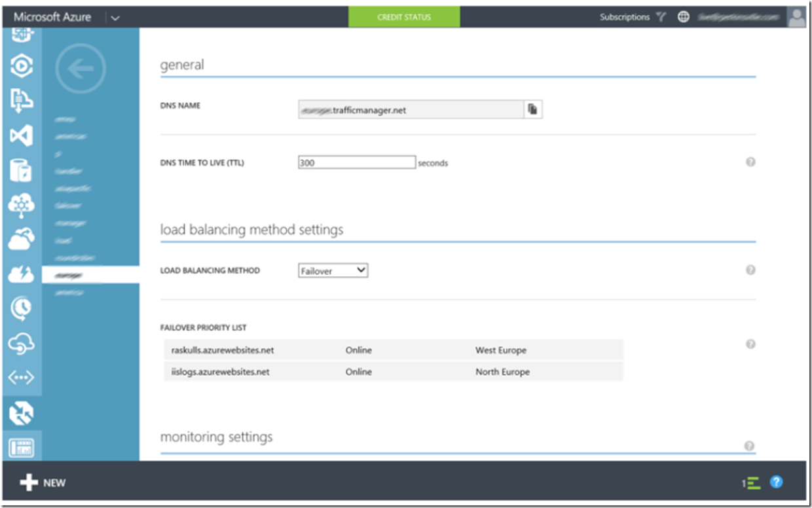Click the load balancing method settings heading
This screenshot has height=508, width=812.
pos(252,230)
